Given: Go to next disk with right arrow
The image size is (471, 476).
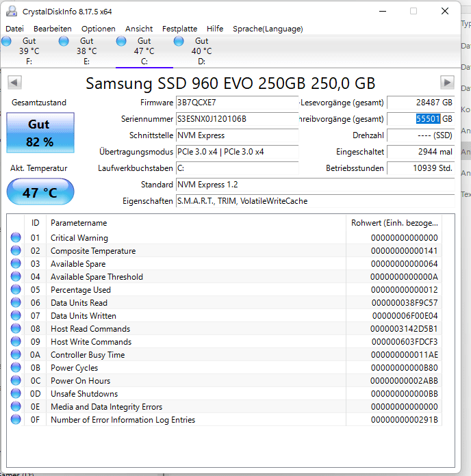Looking at the screenshot, I should [x=447, y=82].
